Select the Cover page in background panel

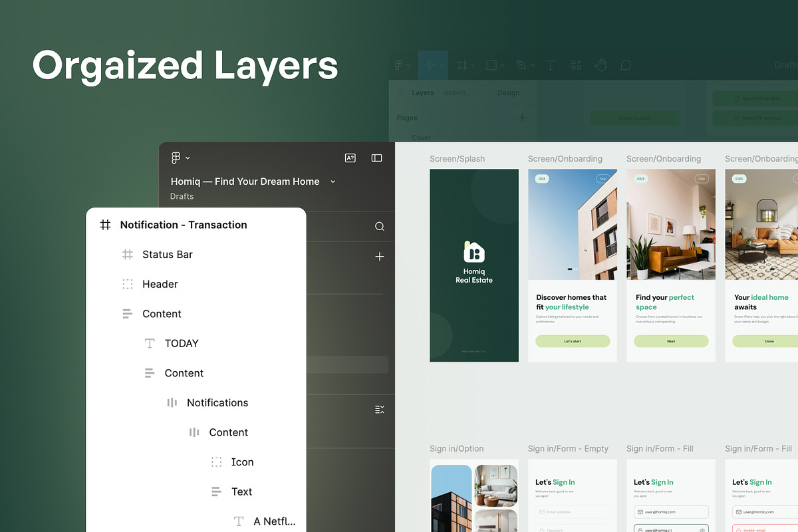tap(422, 138)
